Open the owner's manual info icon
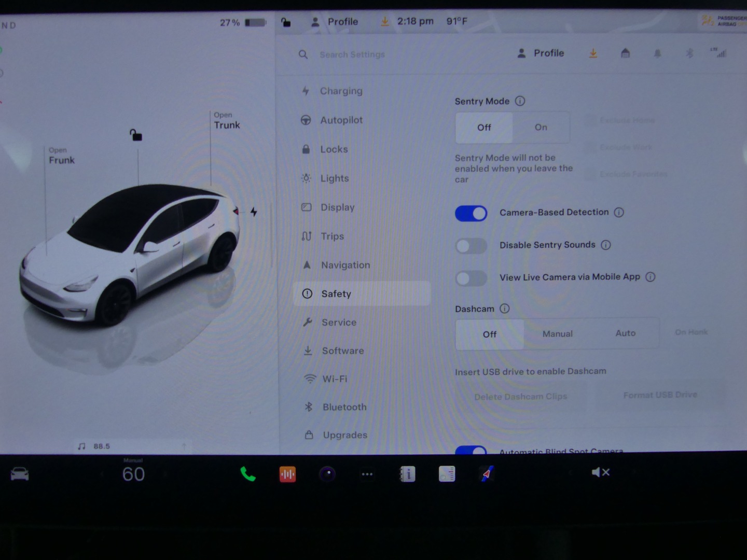Image resolution: width=747 pixels, height=560 pixels. click(407, 474)
